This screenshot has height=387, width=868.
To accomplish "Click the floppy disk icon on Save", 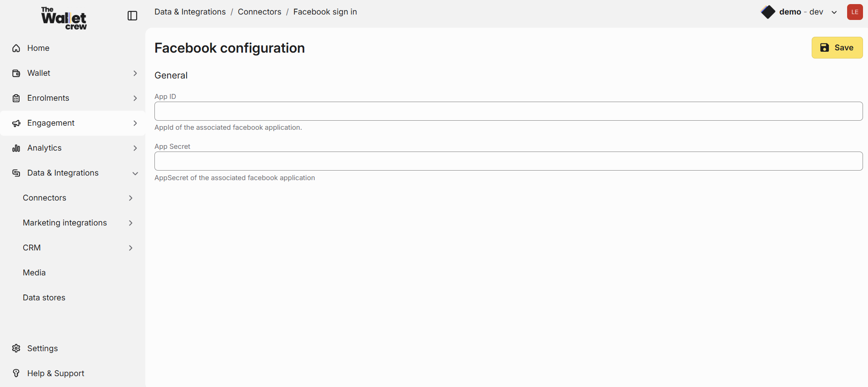I will 824,48.
